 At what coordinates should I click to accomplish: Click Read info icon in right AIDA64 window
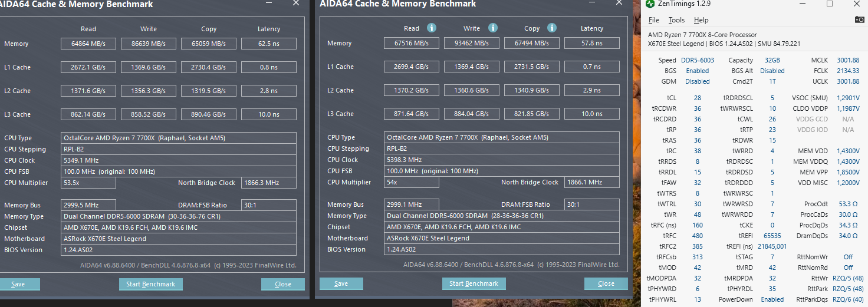pos(431,28)
